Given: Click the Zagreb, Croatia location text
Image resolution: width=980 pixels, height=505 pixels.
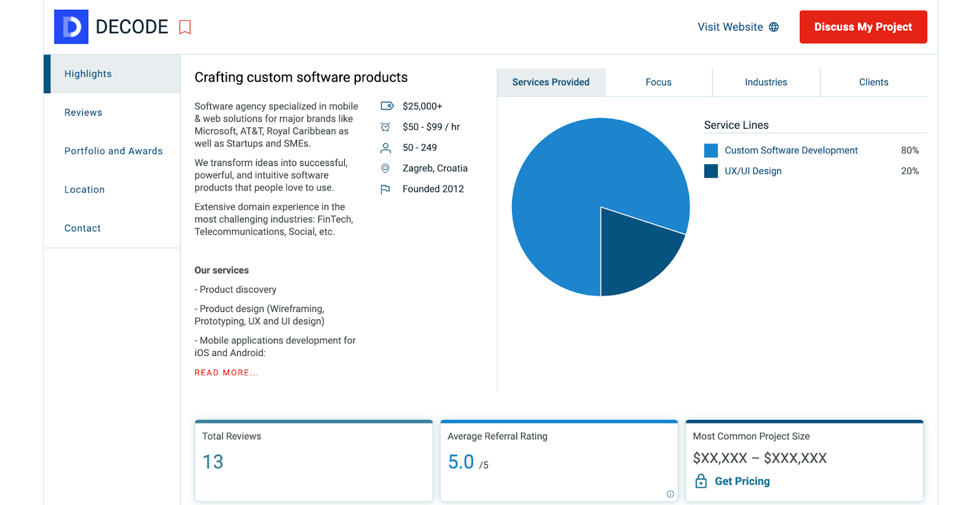Looking at the screenshot, I should (435, 169).
